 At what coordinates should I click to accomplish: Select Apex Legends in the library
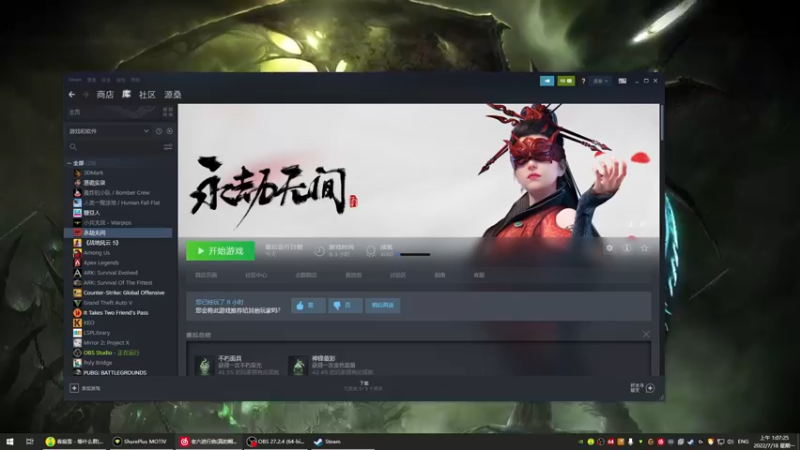101,263
